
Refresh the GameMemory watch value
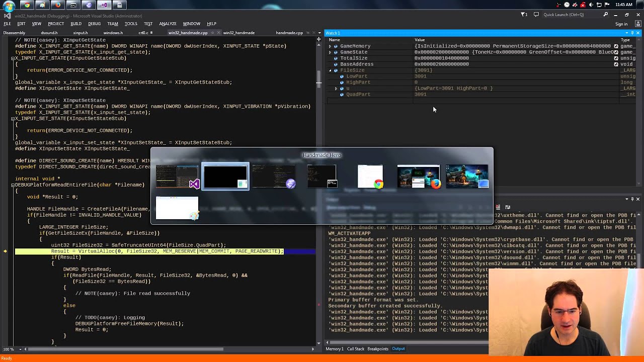(616, 46)
